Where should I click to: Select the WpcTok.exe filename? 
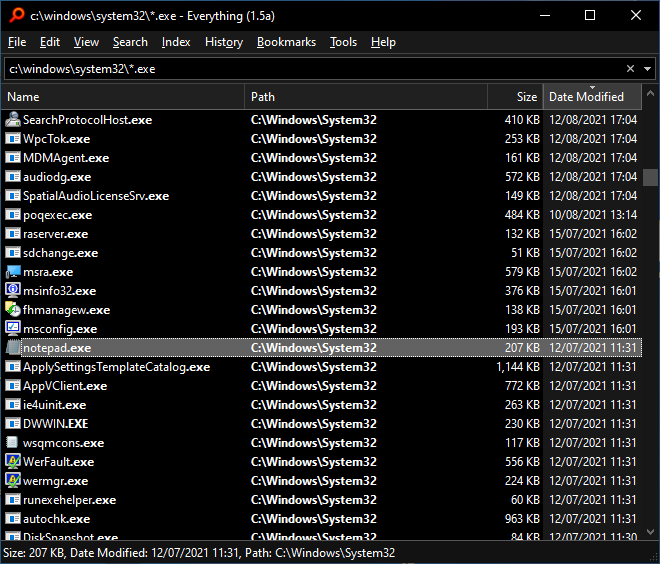[56, 139]
